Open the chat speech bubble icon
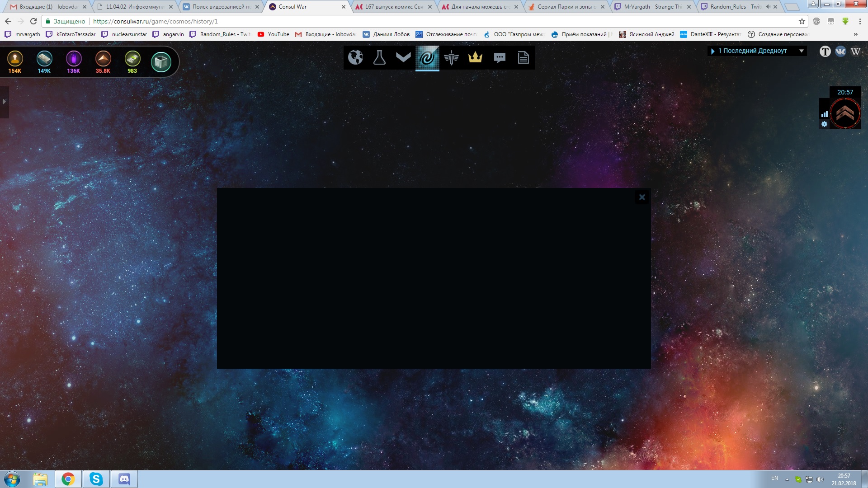868x488 pixels. pos(500,57)
